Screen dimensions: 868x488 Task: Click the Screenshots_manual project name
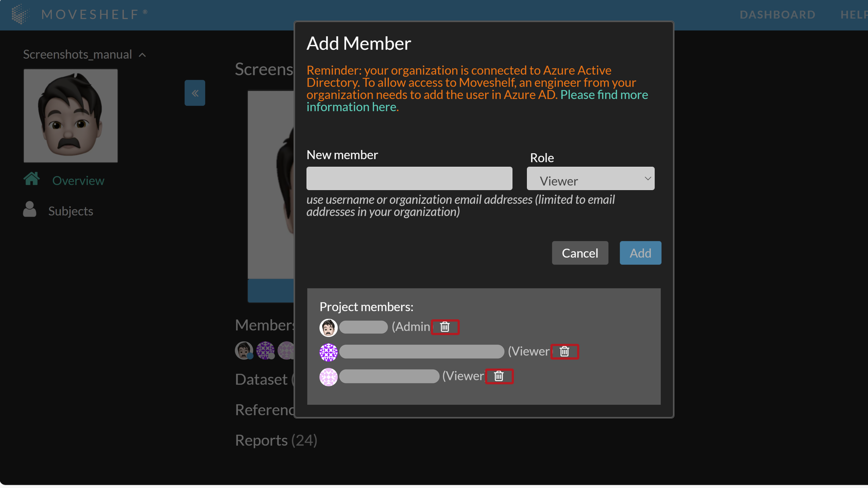click(x=78, y=55)
